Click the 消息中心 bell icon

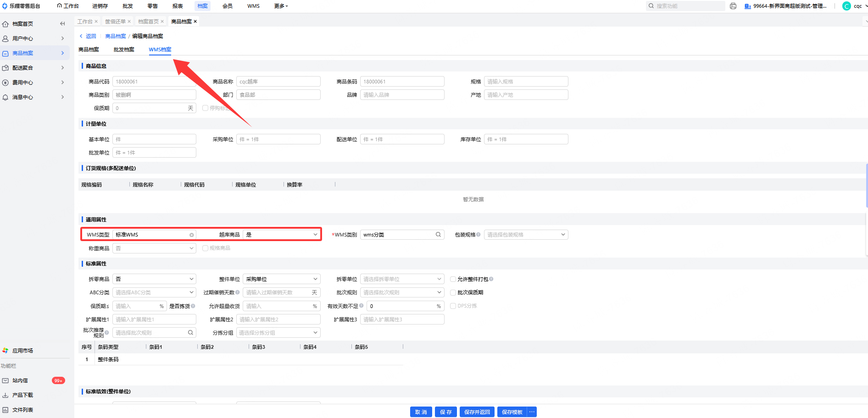click(6, 97)
